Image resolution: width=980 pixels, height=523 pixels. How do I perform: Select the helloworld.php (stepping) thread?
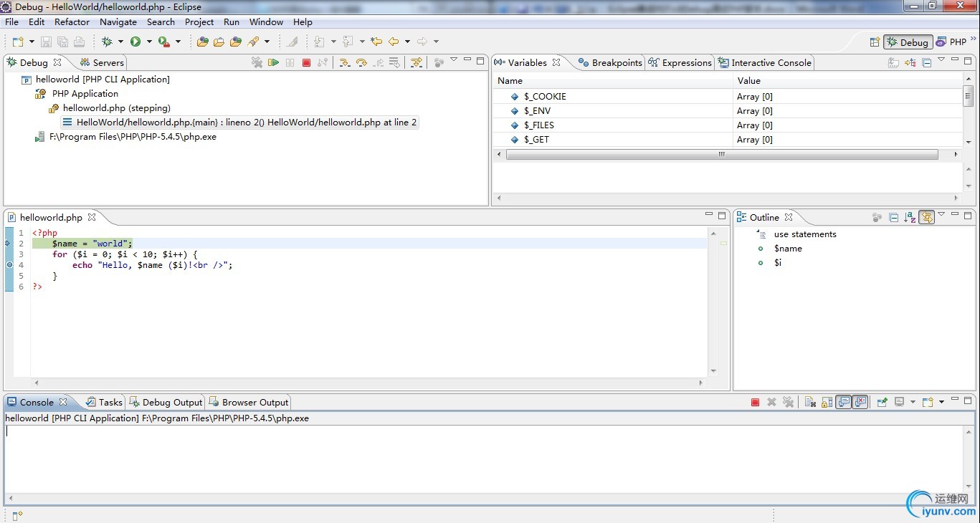(110, 108)
